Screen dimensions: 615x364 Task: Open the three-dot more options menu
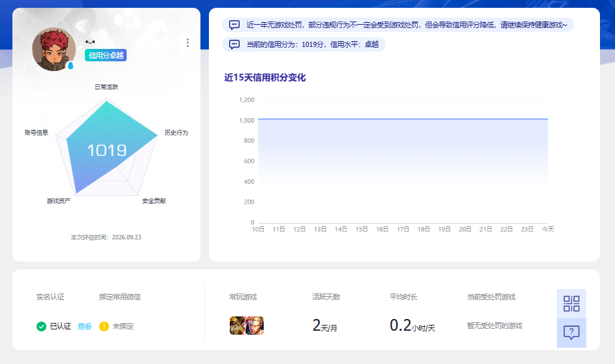click(x=187, y=42)
